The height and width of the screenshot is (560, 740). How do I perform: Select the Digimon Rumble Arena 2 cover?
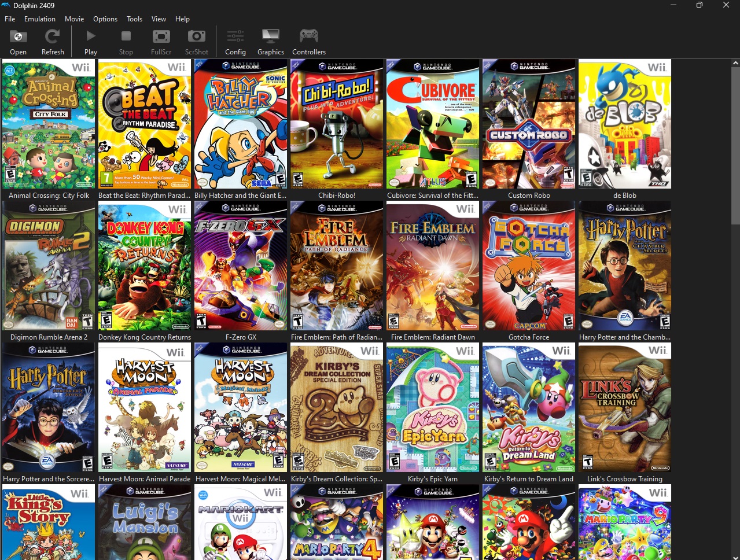click(49, 266)
